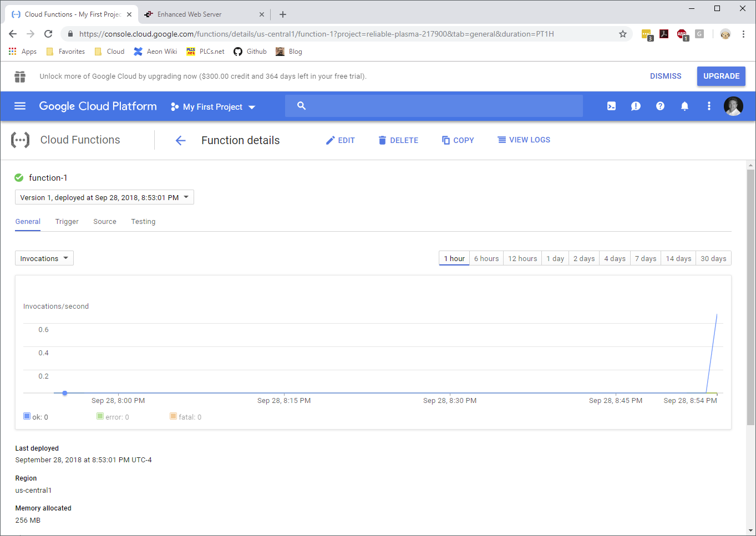Select the 6 hours time range

click(486, 258)
